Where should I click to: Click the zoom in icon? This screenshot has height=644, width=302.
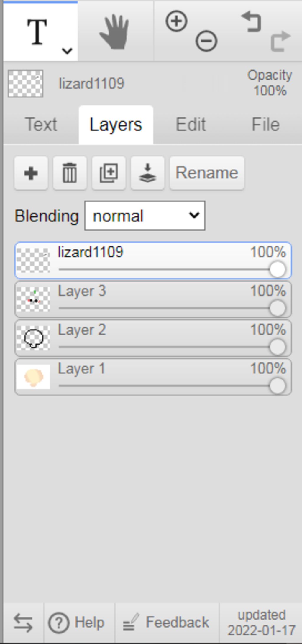click(x=176, y=21)
